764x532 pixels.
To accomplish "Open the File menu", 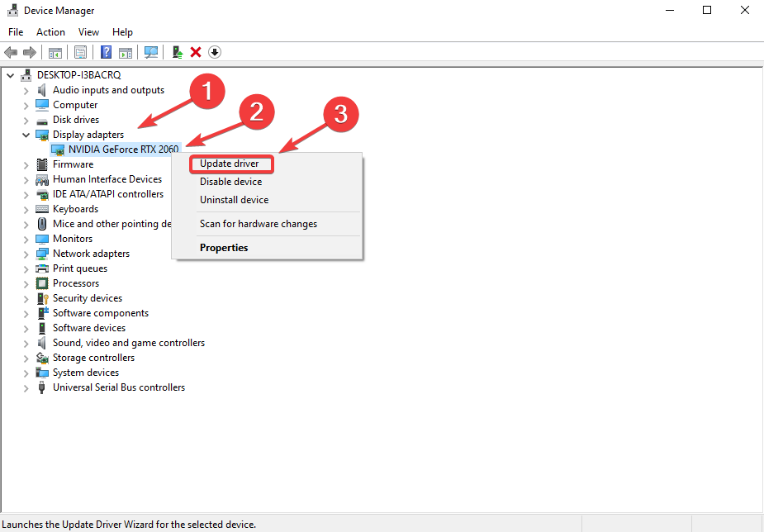I will pos(16,32).
